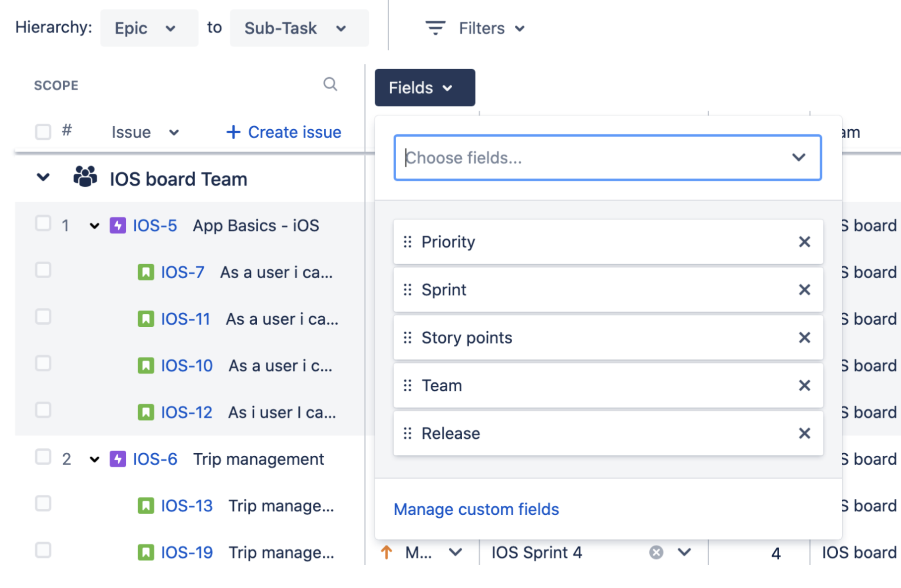
Task: Open Manage custom fields link
Action: coord(476,509)
